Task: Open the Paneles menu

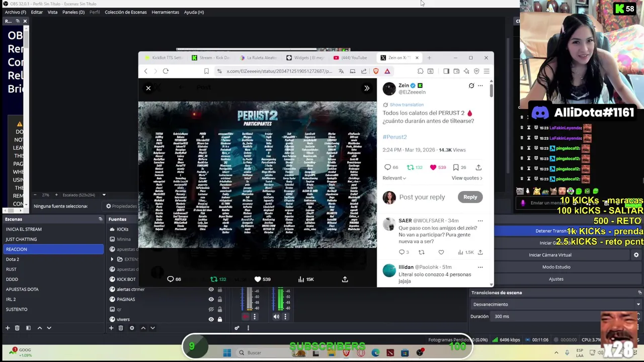Action: point(73,12)
